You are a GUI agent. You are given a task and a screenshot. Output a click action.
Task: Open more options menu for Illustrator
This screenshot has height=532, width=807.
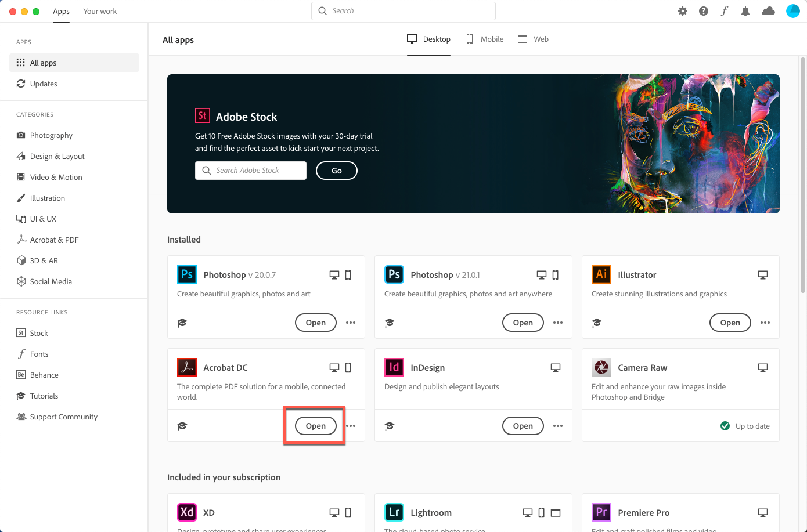point(765,323)
